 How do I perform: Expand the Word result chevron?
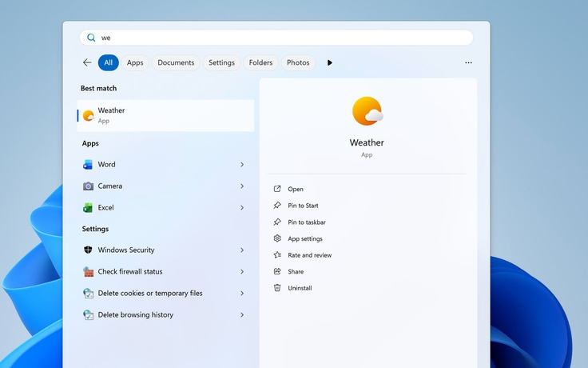[x=242, y=165]
